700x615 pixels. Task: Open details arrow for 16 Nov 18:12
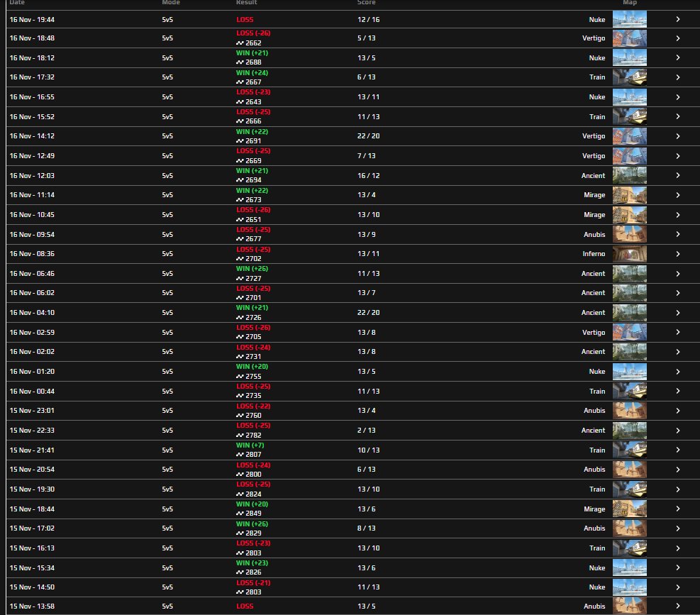click(x=678, y=57)
